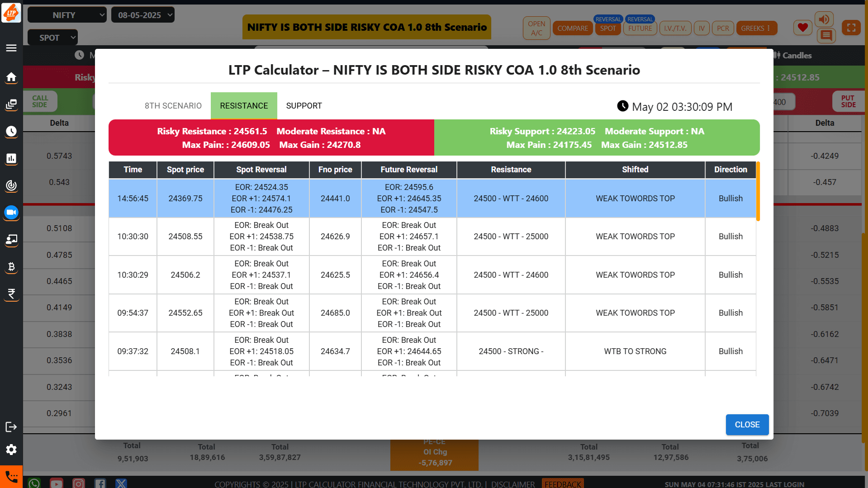The height and width of the screenshot is (488, 868).
Task: Open the clock/history tool in sidebar
Action: point(11,132)
